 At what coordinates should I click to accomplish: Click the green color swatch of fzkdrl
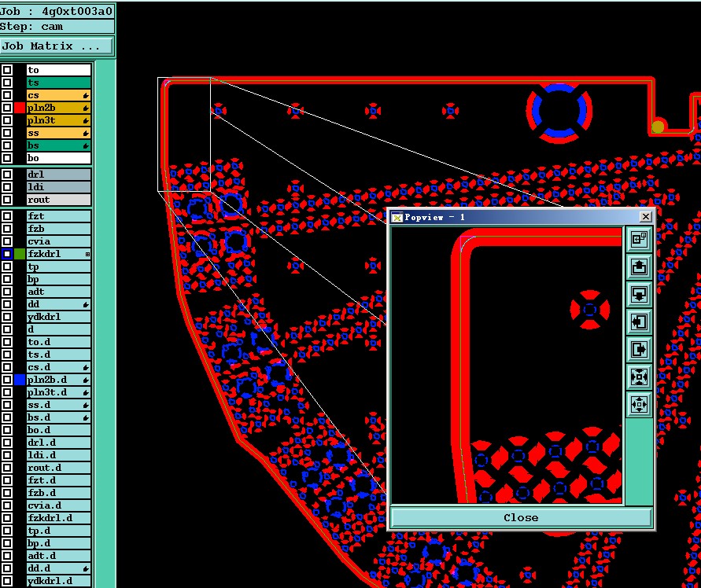(x=20, y=254)
